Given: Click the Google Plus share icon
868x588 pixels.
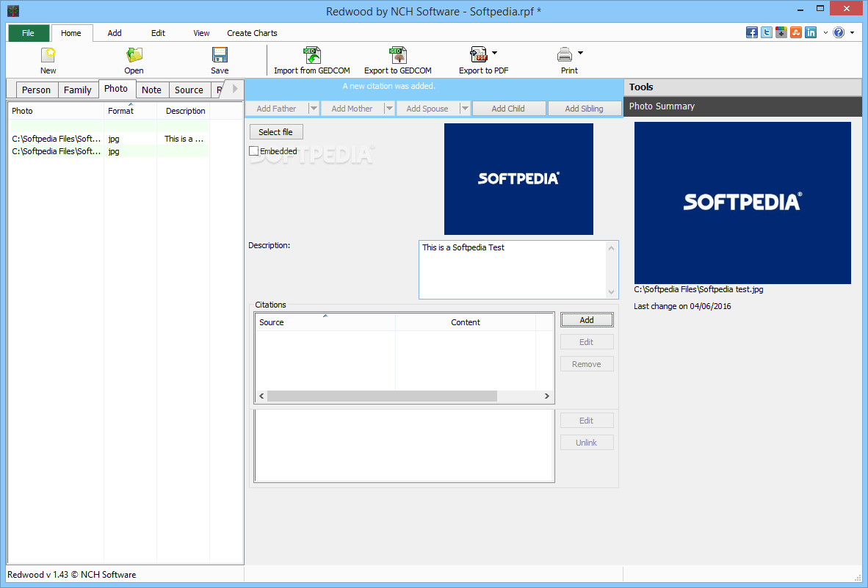Looking at the screenshot, I should pyautogui.click(x=781, y=32).
